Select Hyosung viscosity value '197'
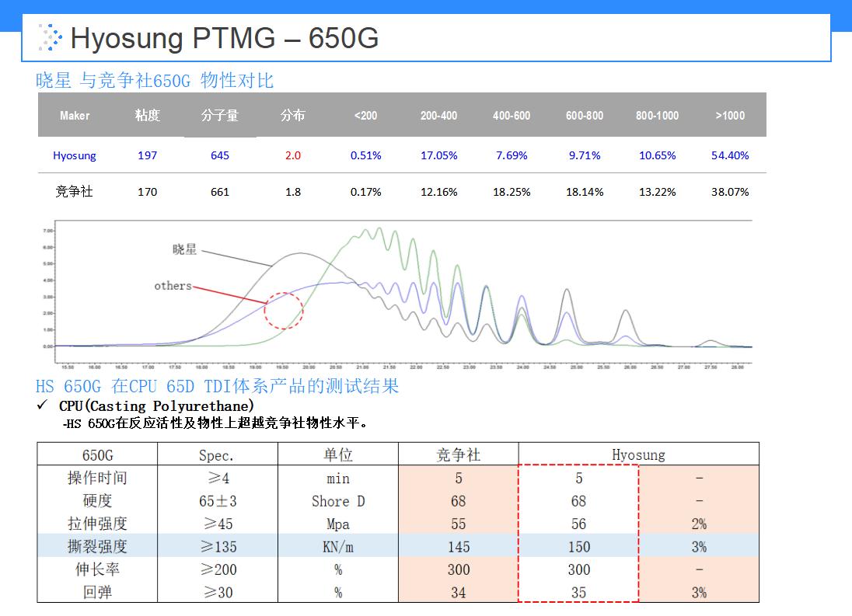The width and height of the screenshot is (852, 616). [147, 155]
